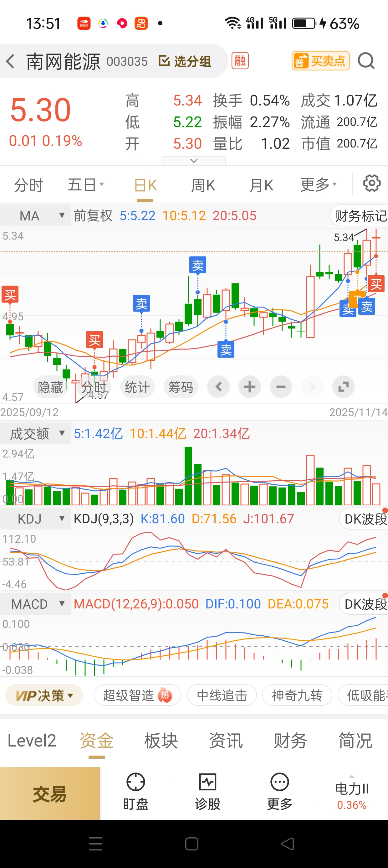Move chart left with arrow icon
Screen dimensions: 388x868
[x=218, y=387]
